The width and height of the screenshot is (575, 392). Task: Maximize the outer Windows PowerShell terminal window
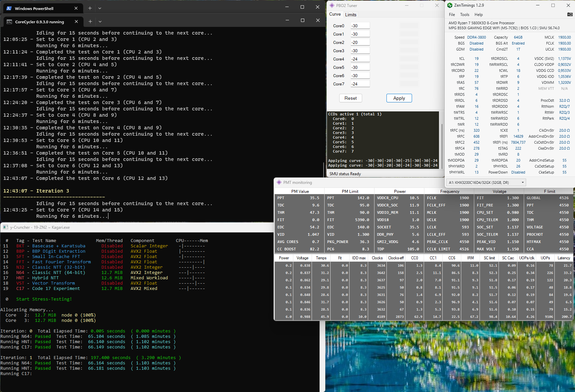302,7
